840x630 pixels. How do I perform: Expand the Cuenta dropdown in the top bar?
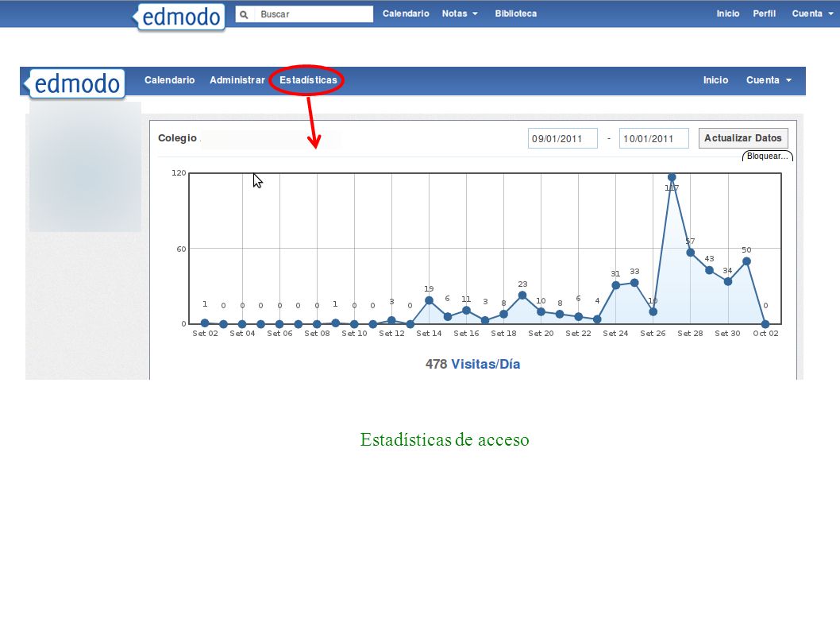(812, 14)
